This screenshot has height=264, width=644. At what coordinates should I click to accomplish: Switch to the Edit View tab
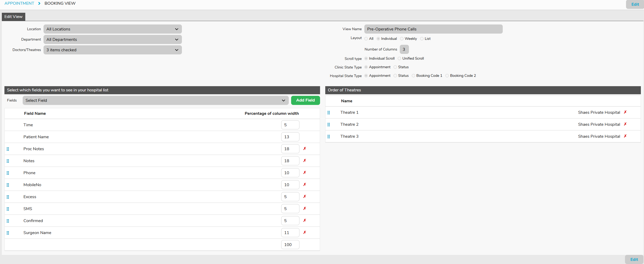pos(14,17)
